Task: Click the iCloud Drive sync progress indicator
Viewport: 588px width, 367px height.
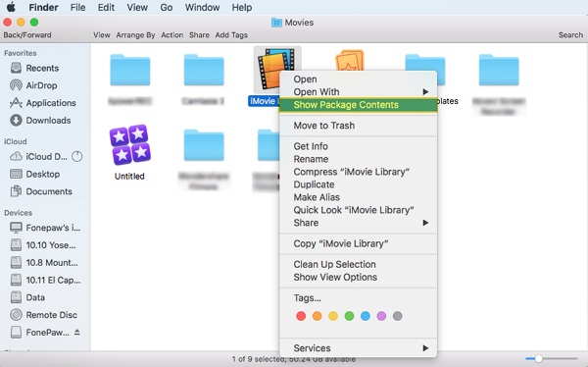Action: 76,156
